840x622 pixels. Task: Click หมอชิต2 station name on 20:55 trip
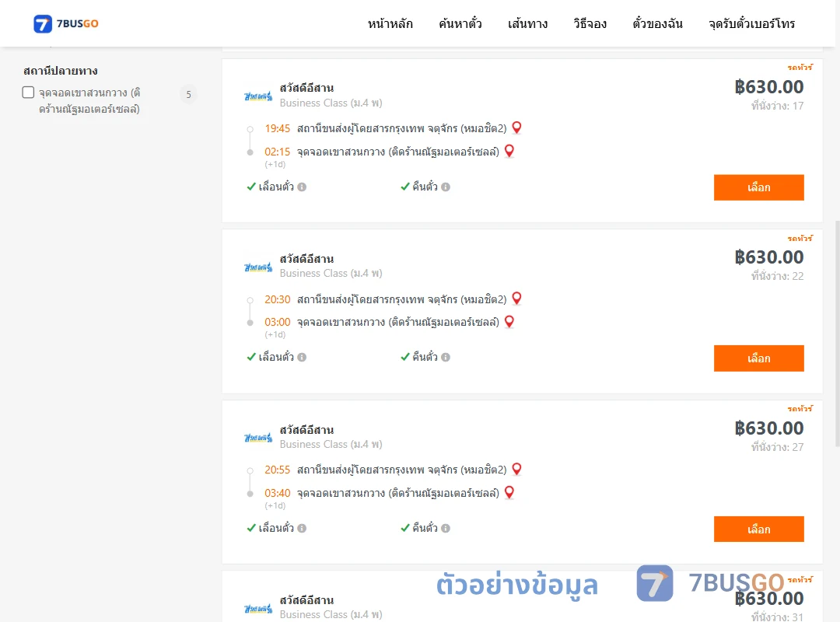402,470
